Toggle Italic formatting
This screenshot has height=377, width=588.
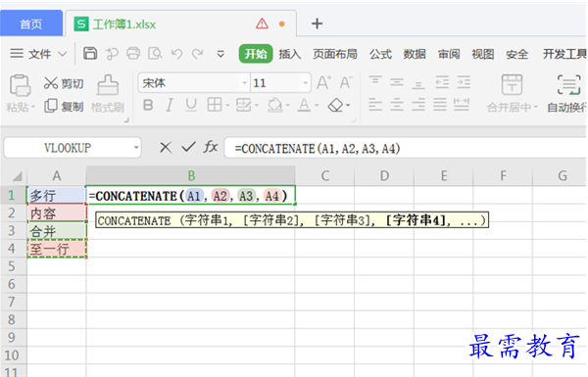click(170, 106)
